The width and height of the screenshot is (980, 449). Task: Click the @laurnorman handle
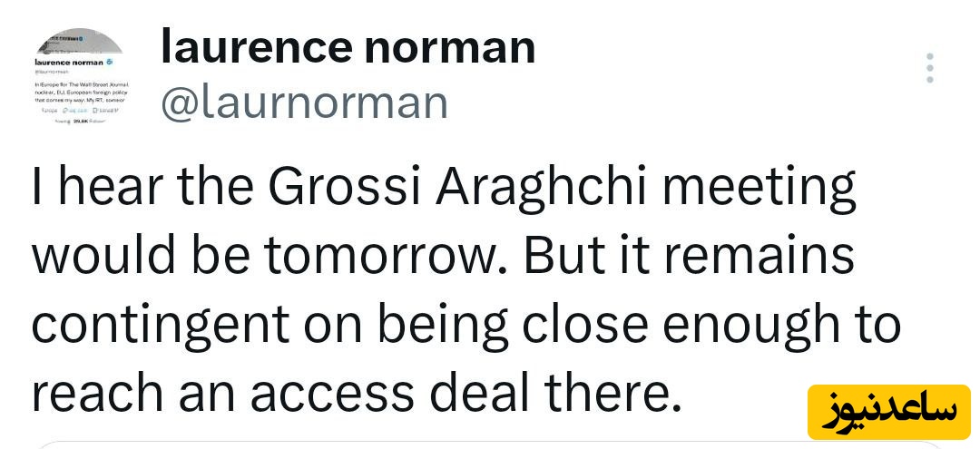305,102
